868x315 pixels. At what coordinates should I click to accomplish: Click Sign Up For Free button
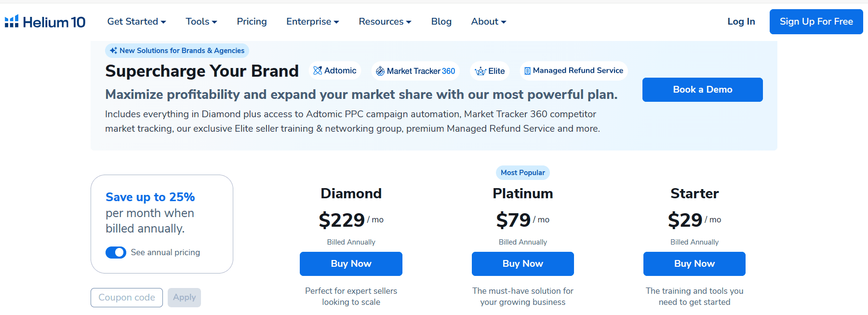pos(816,22)
